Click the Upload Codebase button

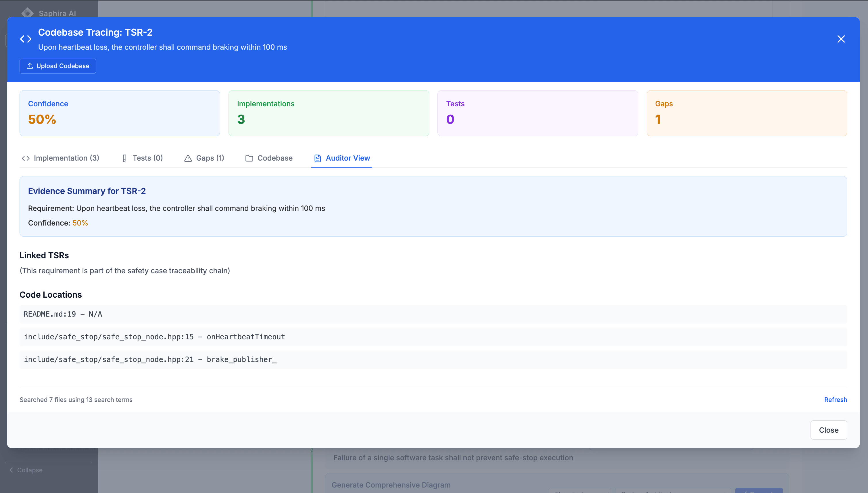tap(57, 66)
